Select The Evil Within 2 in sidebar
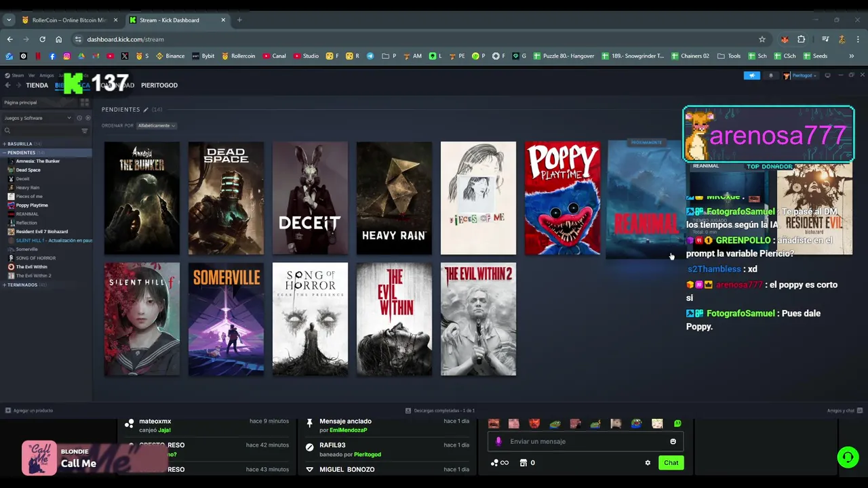 pos(33,276)
